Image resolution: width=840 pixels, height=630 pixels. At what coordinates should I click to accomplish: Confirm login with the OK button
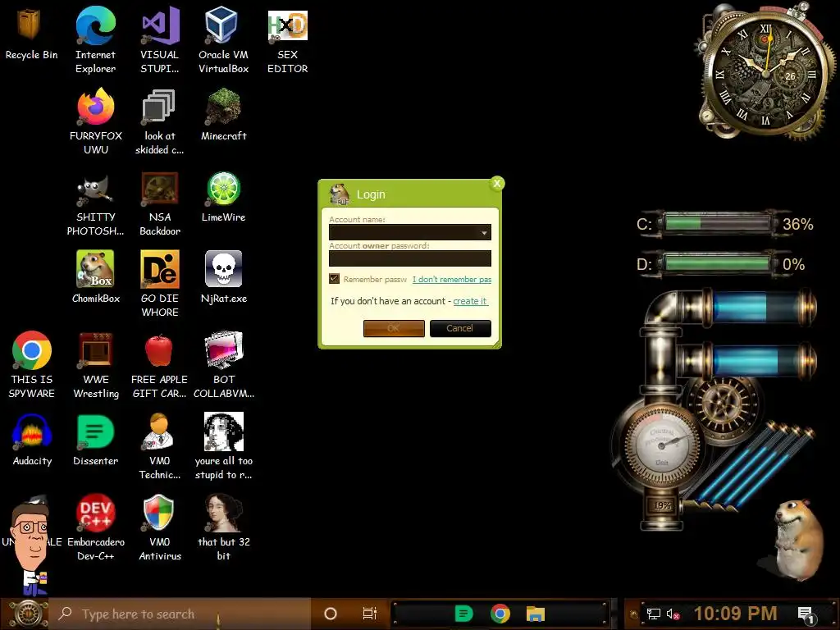(x=394, y=328)
